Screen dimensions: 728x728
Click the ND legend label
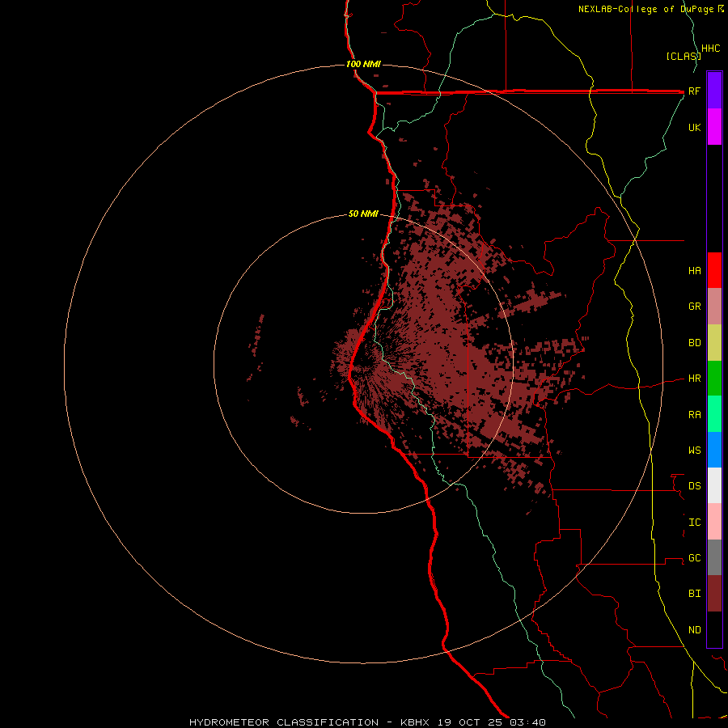(x=694, y=630)
